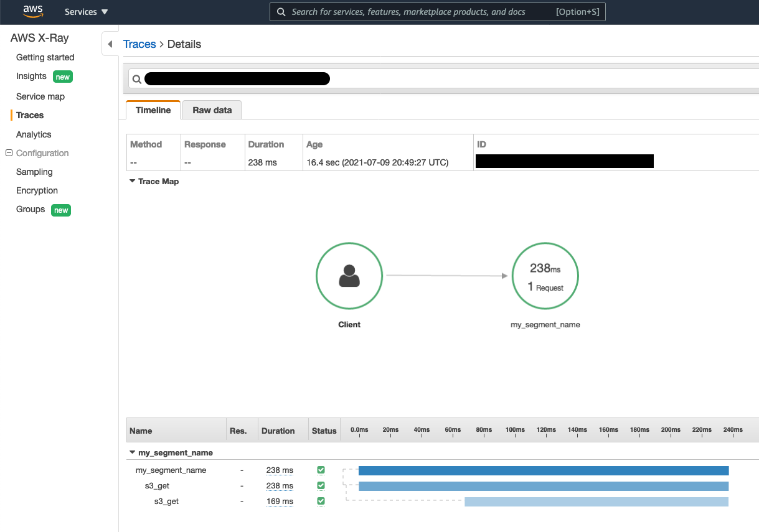Open Analytics in the sidebar
The image size is (759, 532).
(x=34, y=134)
